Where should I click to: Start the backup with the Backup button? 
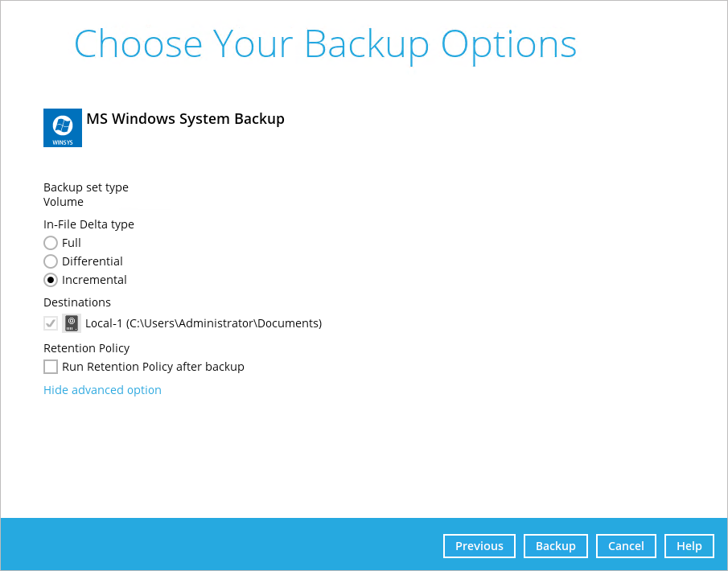555,545
